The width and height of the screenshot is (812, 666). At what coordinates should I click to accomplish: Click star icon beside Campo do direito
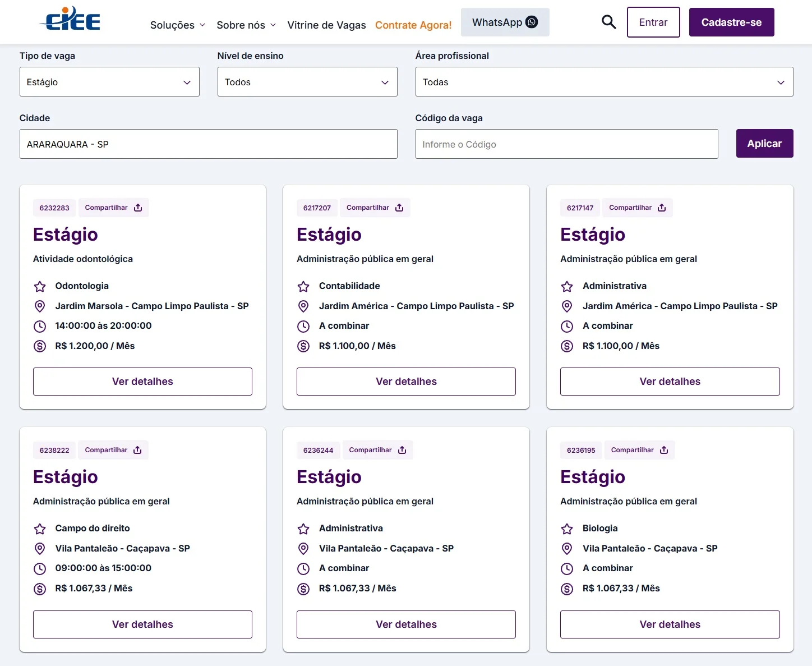click(40, 529)
